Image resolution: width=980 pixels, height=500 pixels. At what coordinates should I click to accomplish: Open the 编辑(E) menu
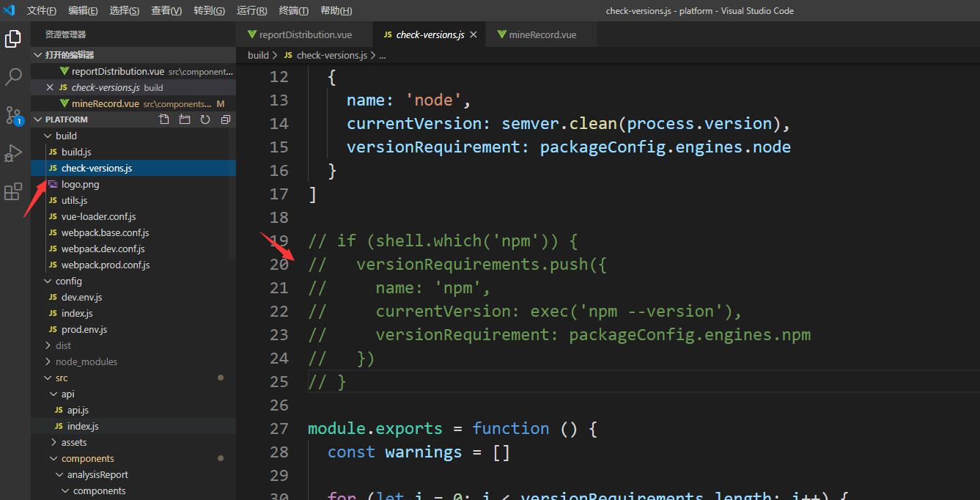coord(83,11)
